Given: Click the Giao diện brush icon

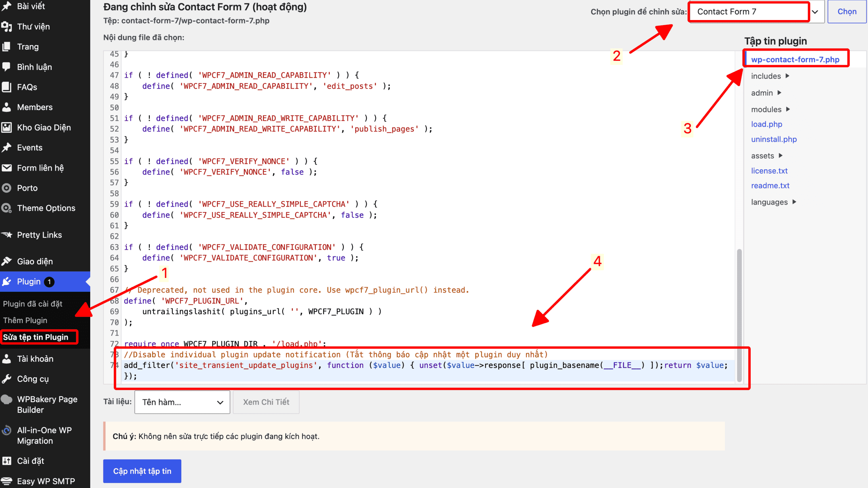Looking at the screenshot, I should click(7, 261).
